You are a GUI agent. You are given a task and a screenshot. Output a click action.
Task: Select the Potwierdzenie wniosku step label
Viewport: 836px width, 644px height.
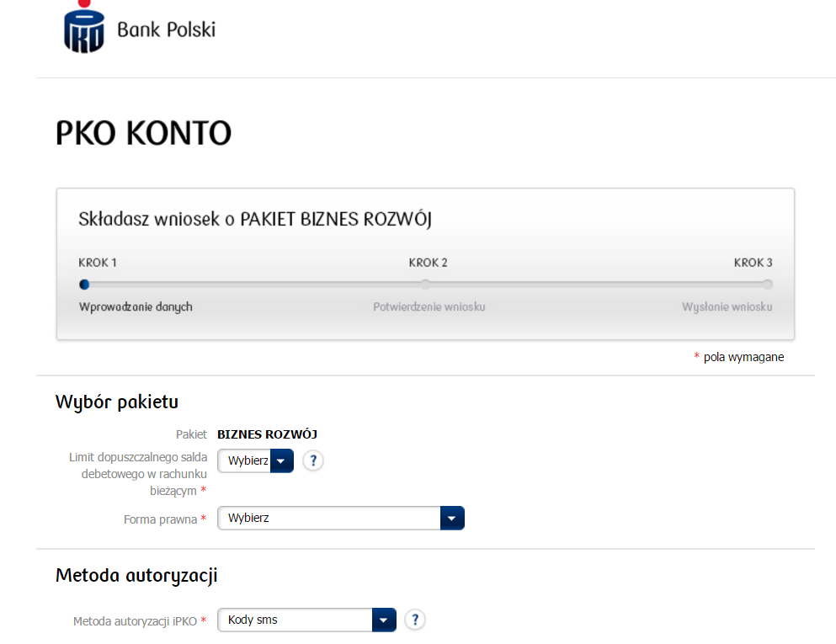[429, 307]
